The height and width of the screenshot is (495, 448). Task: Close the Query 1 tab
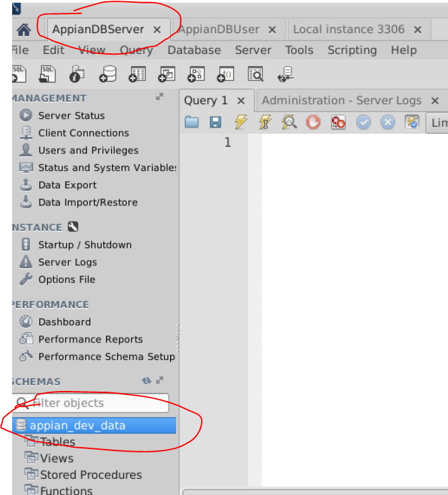tap(241, 101)
